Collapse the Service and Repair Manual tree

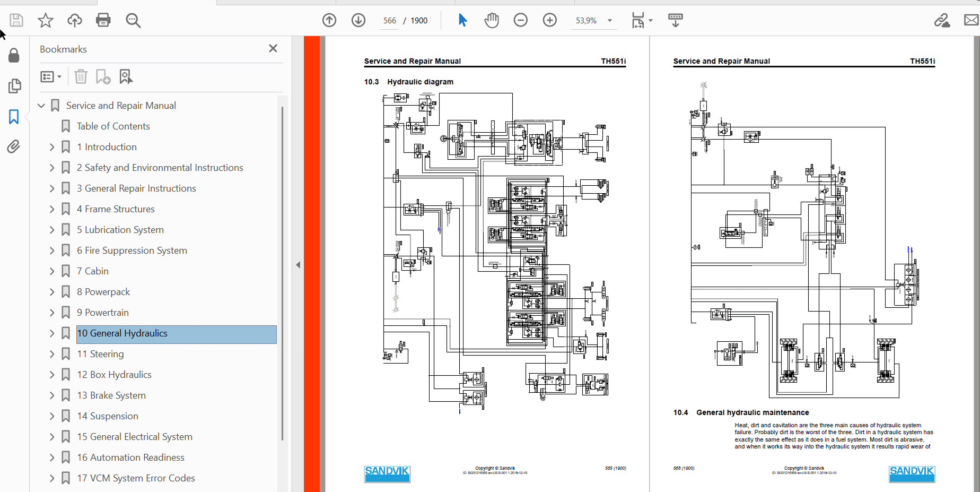[x=41, y=106]
